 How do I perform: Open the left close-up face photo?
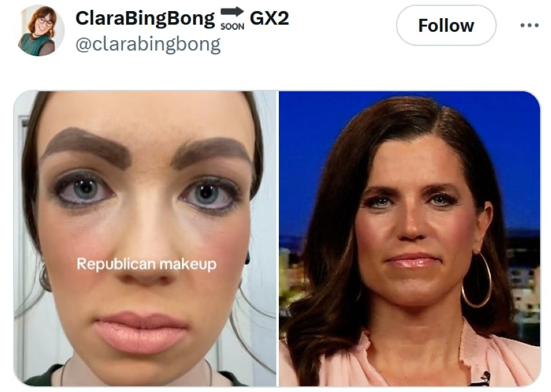(x=145, y=238)
